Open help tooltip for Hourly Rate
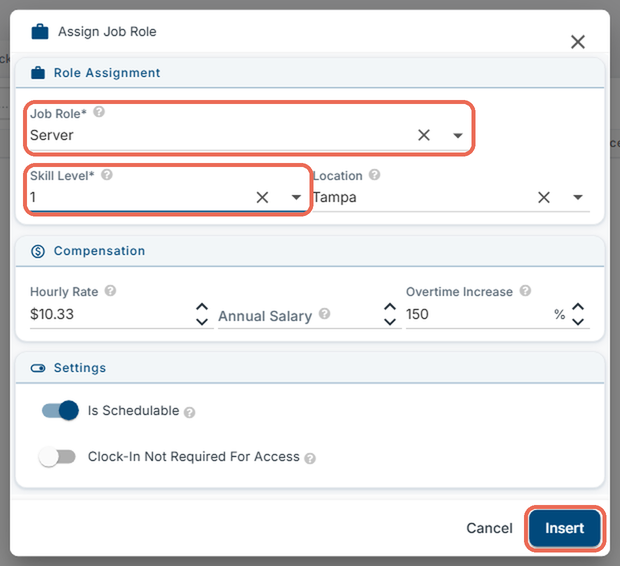 click(x=110, y=291)
